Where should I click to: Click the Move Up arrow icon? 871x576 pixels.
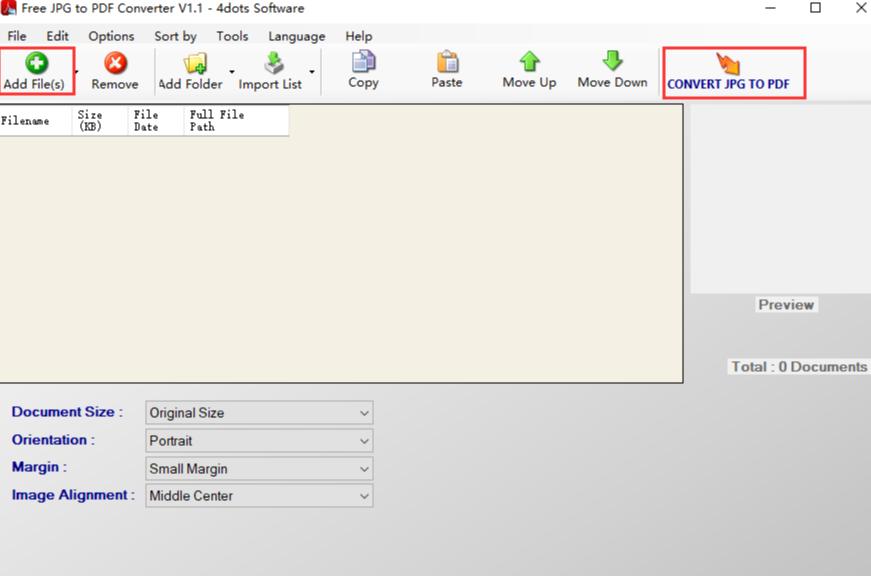pos(529,61)
